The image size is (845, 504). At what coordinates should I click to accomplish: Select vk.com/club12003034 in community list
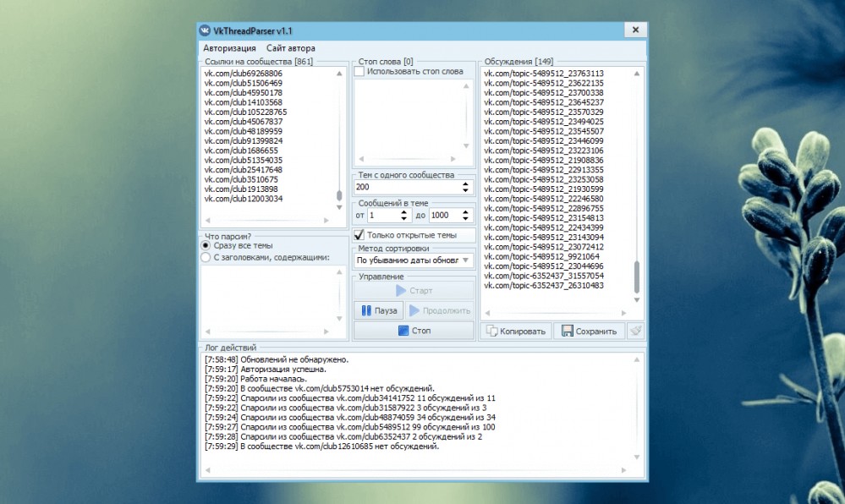[x=243, y=199]
